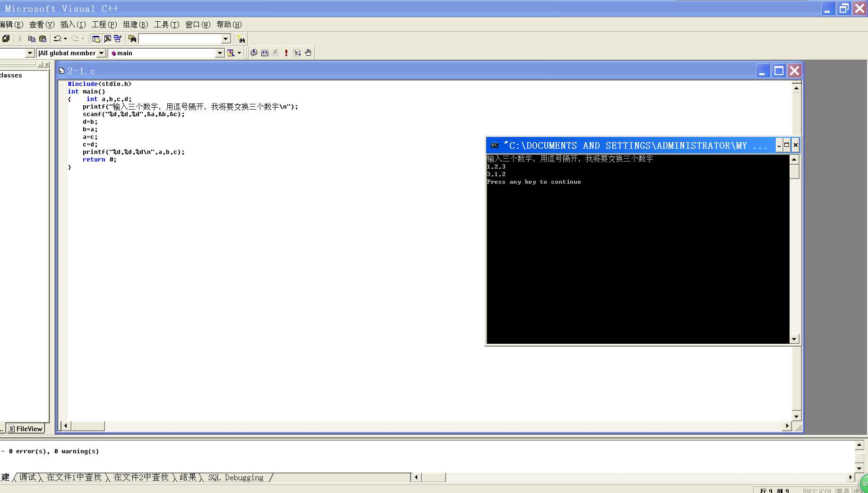Toggle the Workspace window icon
The height and width of the screenshot is (493, 868).
coord(96,39)
